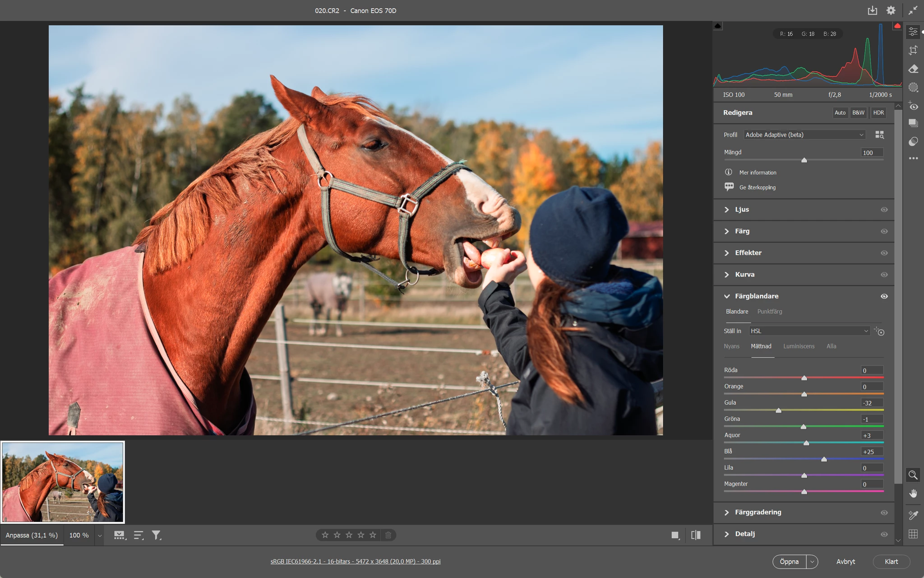924x578 pixels.
Task: Open the Masking tool
Action: coord(913,87)
